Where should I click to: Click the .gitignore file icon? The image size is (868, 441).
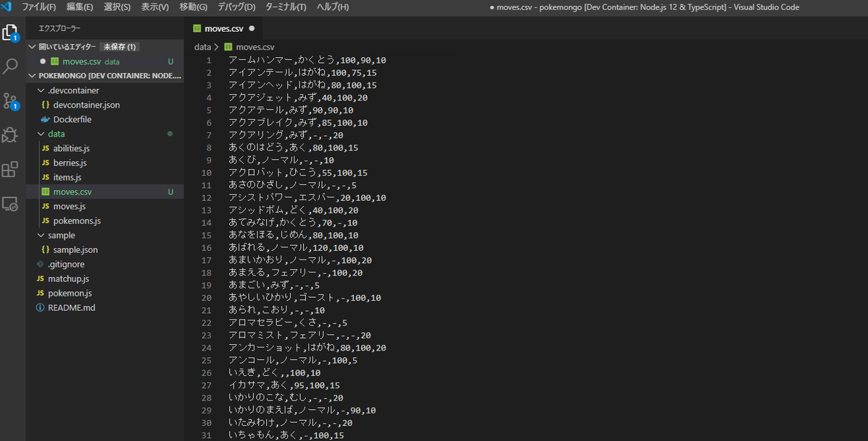point(40,264)
